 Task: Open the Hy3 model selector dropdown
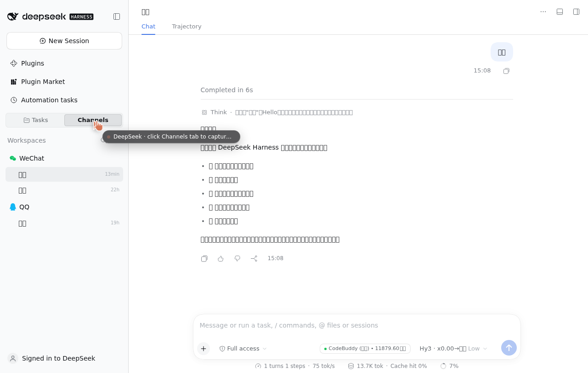coord(453,349)
